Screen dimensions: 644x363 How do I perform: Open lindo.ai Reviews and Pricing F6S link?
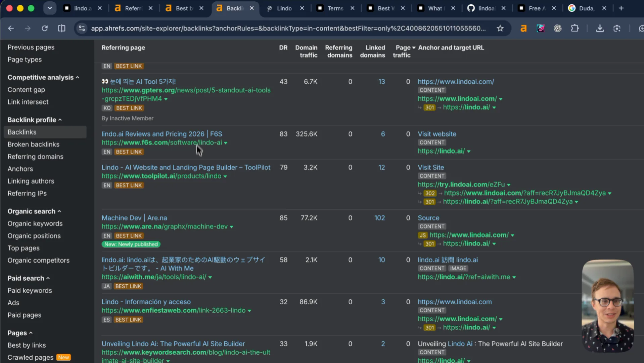[162, 134]
